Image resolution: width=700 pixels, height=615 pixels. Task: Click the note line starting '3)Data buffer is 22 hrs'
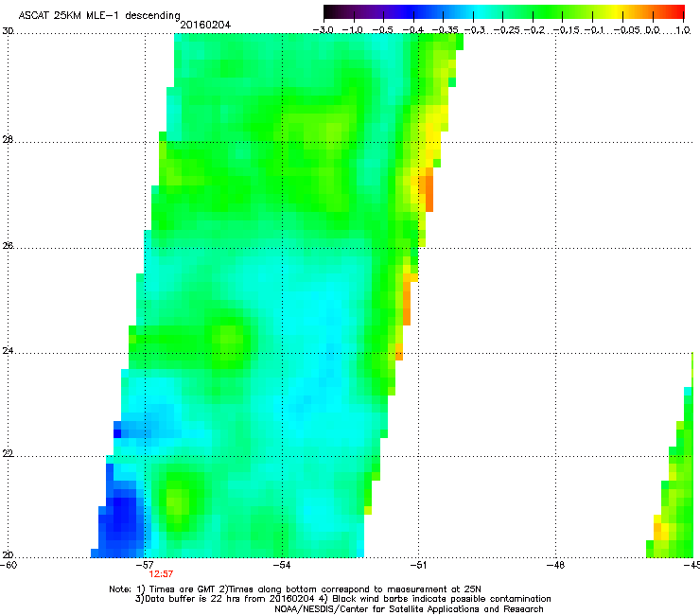pyautogui.click(x=342, y=599)
